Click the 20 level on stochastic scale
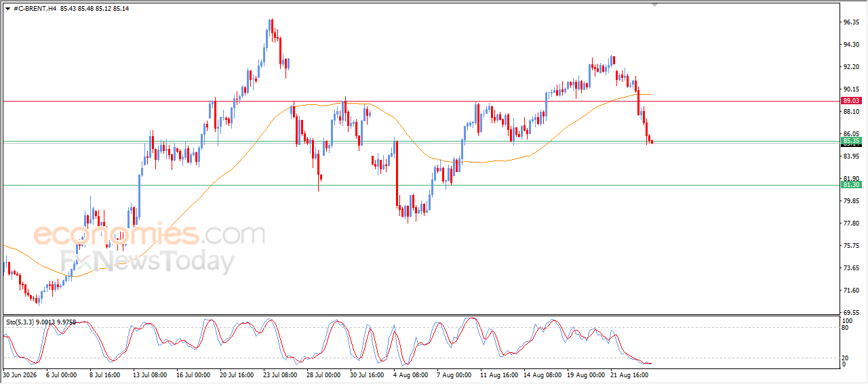Screen dimensions: 868x384 846,357
